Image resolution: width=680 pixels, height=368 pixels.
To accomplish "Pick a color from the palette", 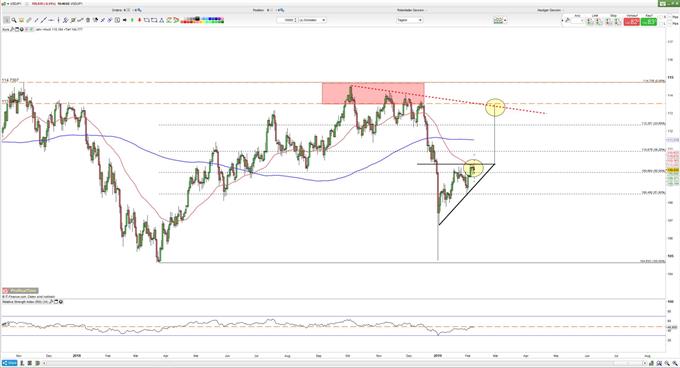I will coord(203,20).
